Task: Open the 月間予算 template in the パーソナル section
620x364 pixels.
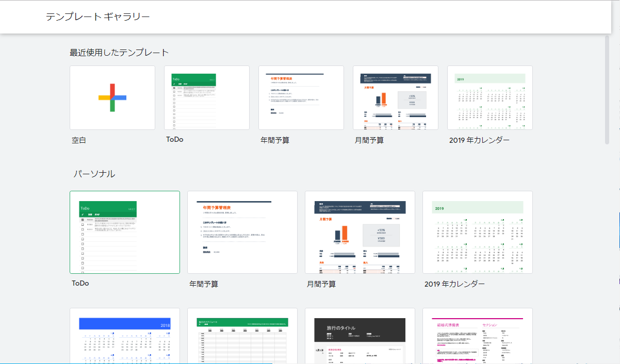Action: pos(360,232)
